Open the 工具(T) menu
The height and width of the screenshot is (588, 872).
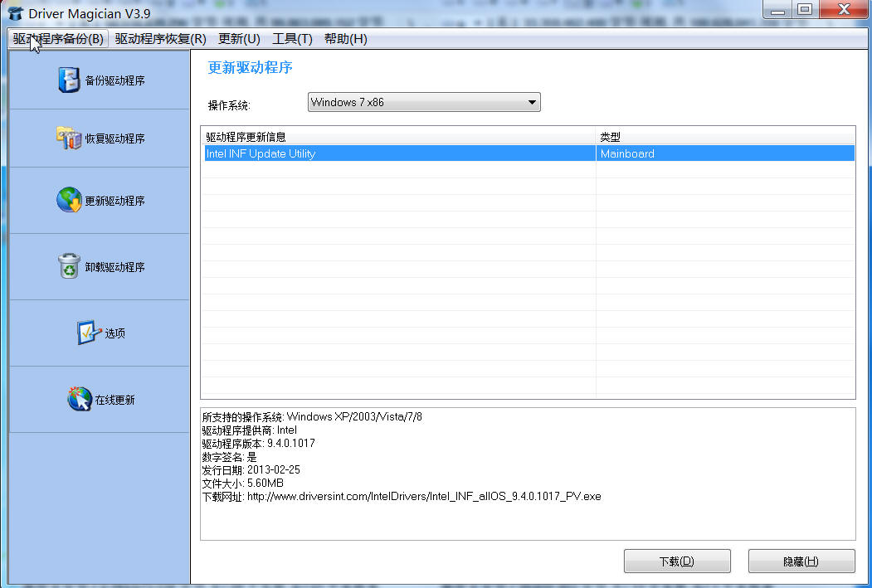pyautogui.click(x=292, y=39)
